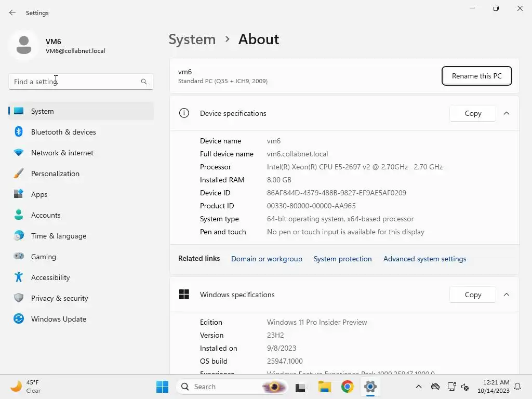Select the Gaming menu entry
The image size is (532, 399).
[81, 256]
